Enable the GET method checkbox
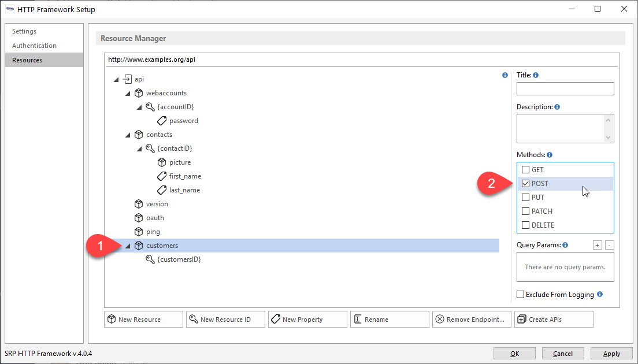The height and width of the screenshot is (364, 638). pos(525,170)
